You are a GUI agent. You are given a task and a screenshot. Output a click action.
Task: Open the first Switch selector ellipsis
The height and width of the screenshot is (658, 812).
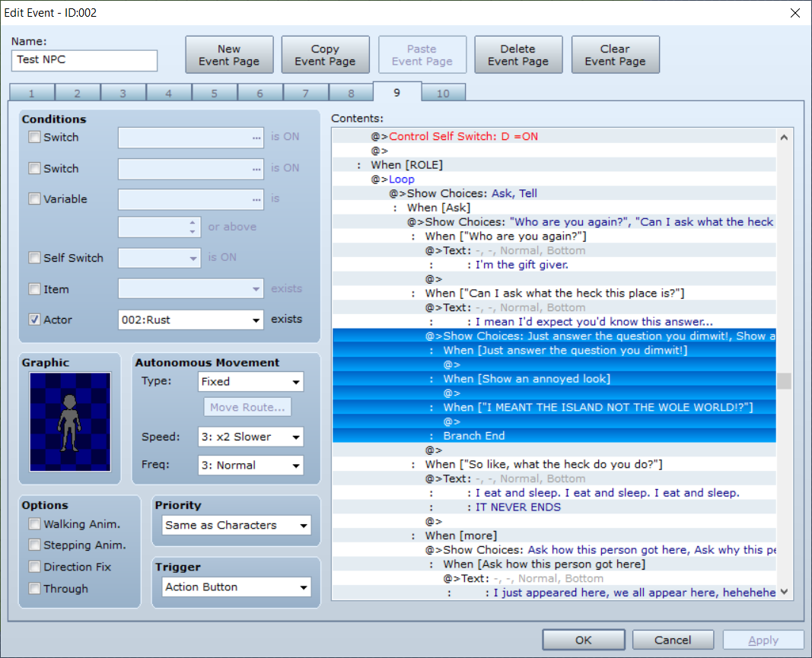[x=256, y=138]
